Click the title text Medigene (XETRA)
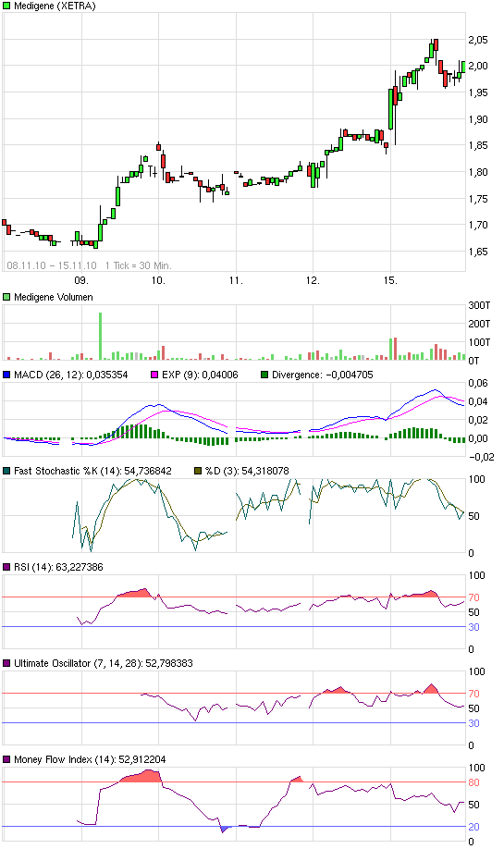 (55, 6)
